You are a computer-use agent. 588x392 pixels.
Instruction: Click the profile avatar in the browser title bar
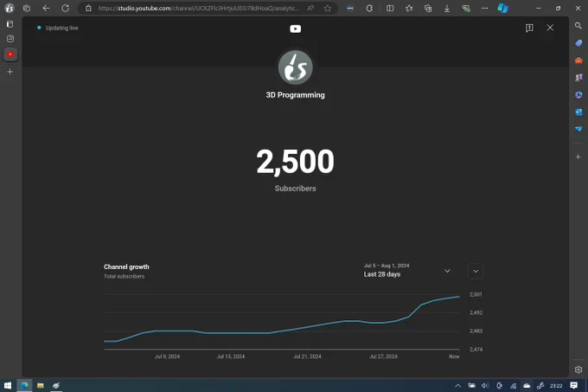(x=10, y=8)
